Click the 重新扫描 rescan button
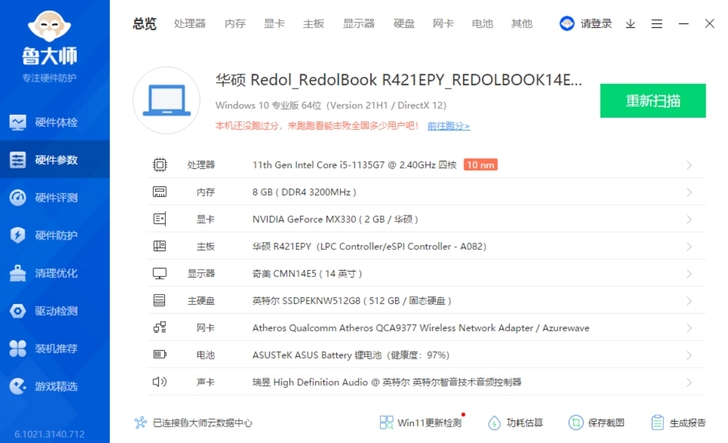Image resolution: width=728 pixels, height=443 pixels. [653, 101]
